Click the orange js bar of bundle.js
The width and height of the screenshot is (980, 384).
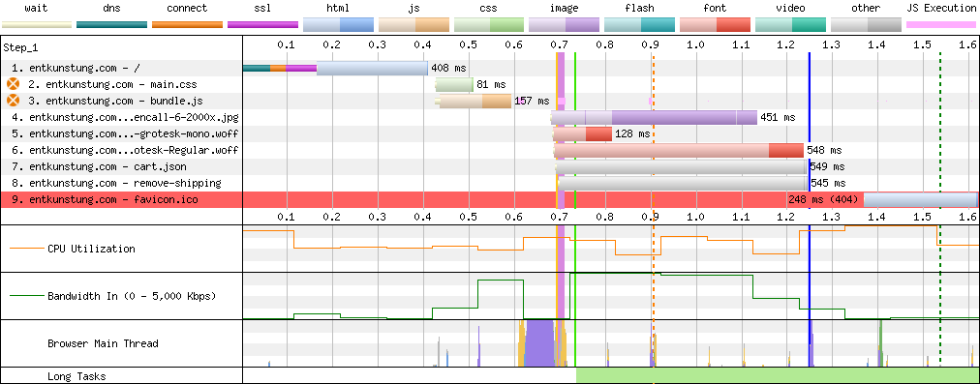475,102
